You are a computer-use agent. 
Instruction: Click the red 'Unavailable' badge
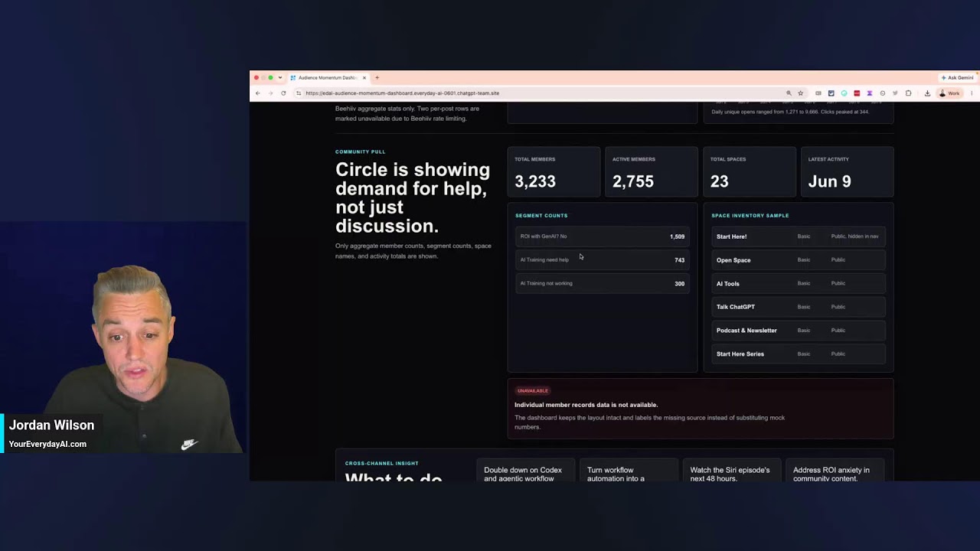pyautogui.click(x=533, y=391)
